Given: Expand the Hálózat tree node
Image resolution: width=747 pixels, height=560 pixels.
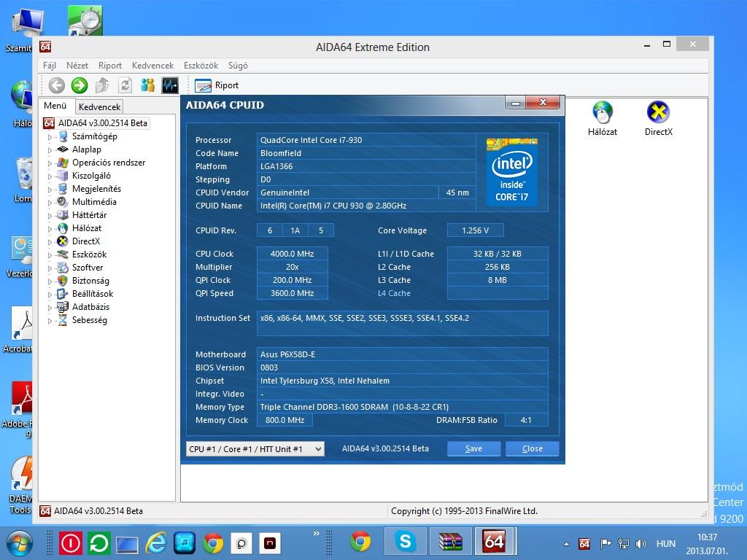Looking at the screenshot, I should (x=50, y=229).
